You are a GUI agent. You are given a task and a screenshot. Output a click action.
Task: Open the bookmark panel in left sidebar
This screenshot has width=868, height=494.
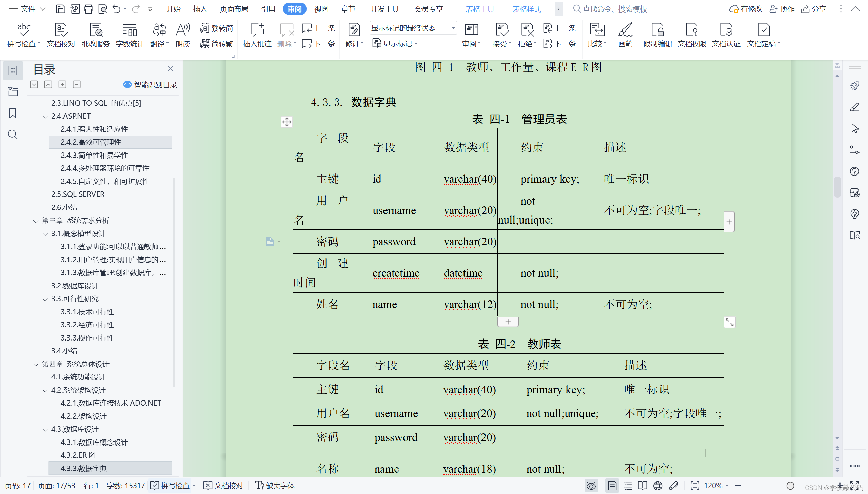13,113
